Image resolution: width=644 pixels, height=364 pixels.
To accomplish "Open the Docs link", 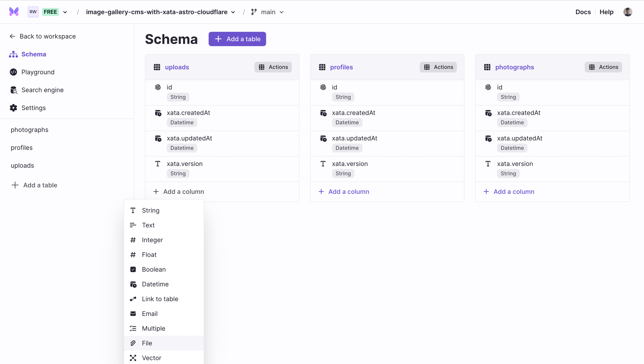I will click(x=583, y=12).
